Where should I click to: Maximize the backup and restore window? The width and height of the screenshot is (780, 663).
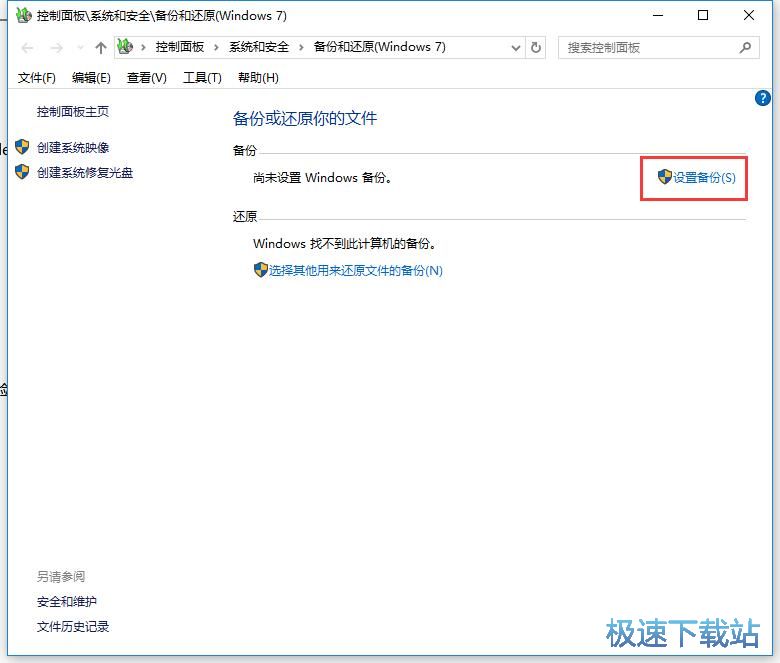703,15
